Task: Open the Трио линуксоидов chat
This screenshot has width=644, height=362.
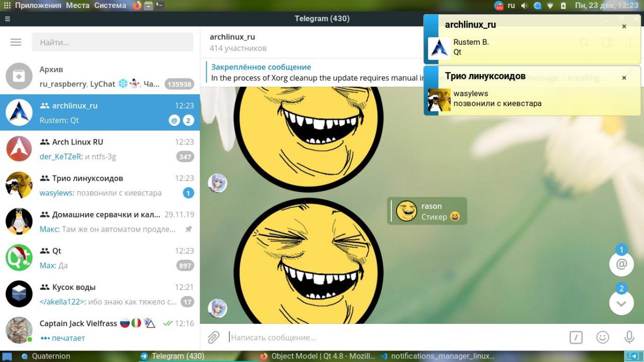Action: (100, 185)
